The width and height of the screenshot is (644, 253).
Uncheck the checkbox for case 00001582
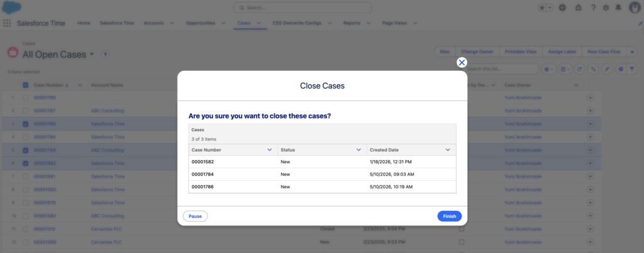(25, 163)
